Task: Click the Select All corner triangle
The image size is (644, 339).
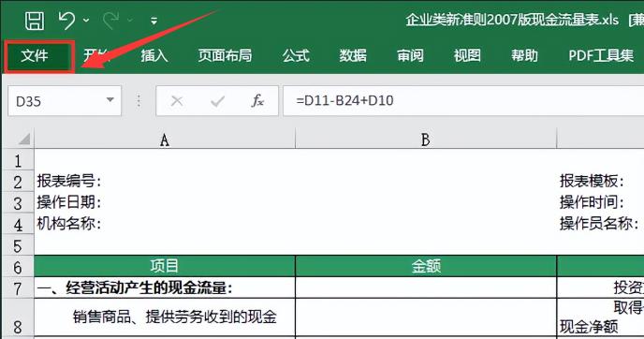Action: click(24, 139)
